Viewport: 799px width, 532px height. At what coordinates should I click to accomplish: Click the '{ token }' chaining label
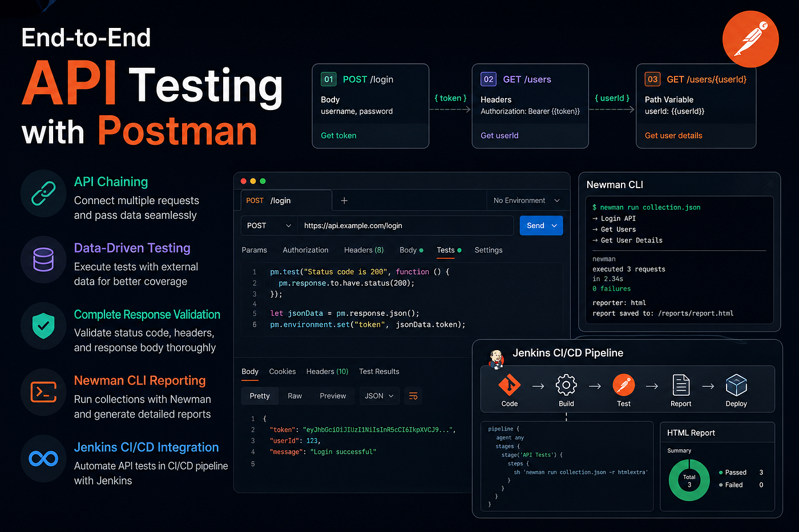point(450,98)
